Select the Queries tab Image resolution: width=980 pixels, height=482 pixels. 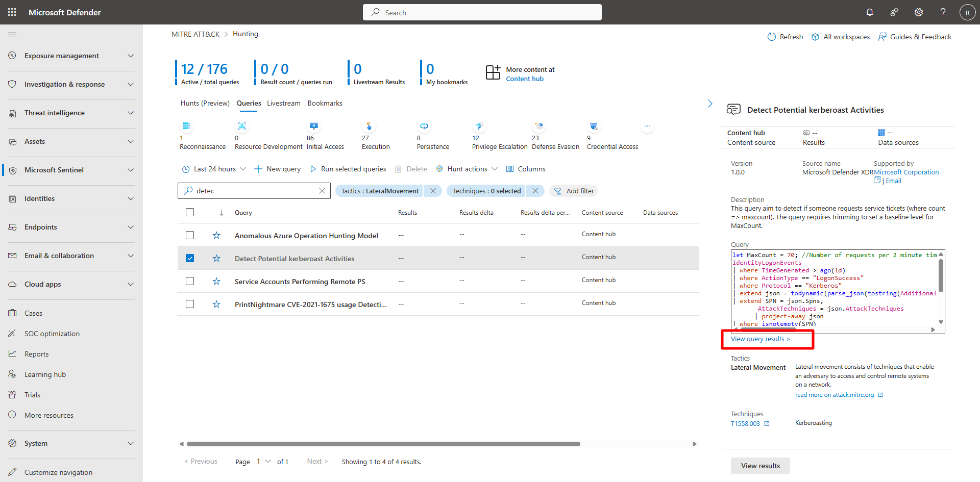coord(249,103)
